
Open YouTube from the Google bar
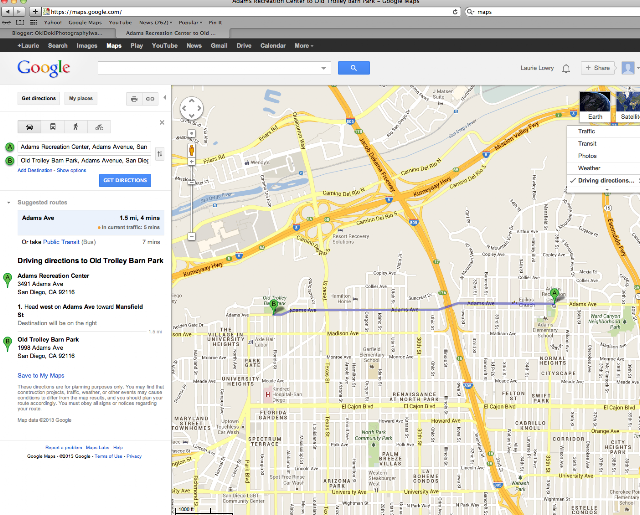click(164, 46)
